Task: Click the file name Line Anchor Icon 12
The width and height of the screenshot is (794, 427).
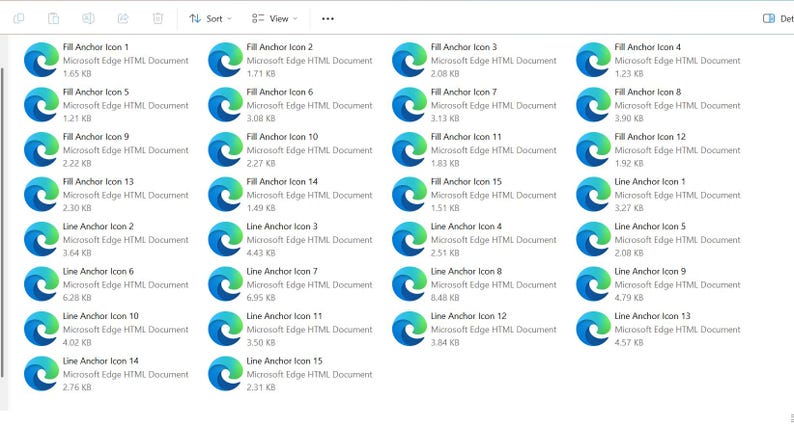Action: [469, 316]
